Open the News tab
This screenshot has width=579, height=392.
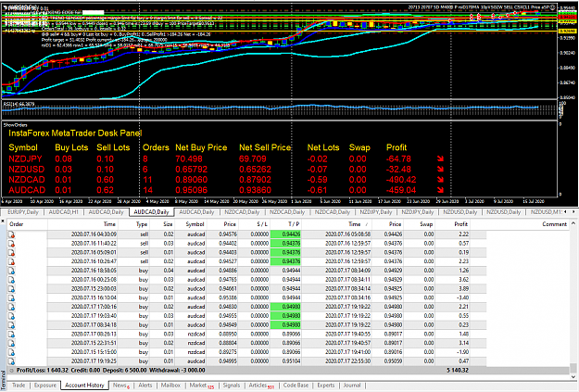click(x=121, y=386)
